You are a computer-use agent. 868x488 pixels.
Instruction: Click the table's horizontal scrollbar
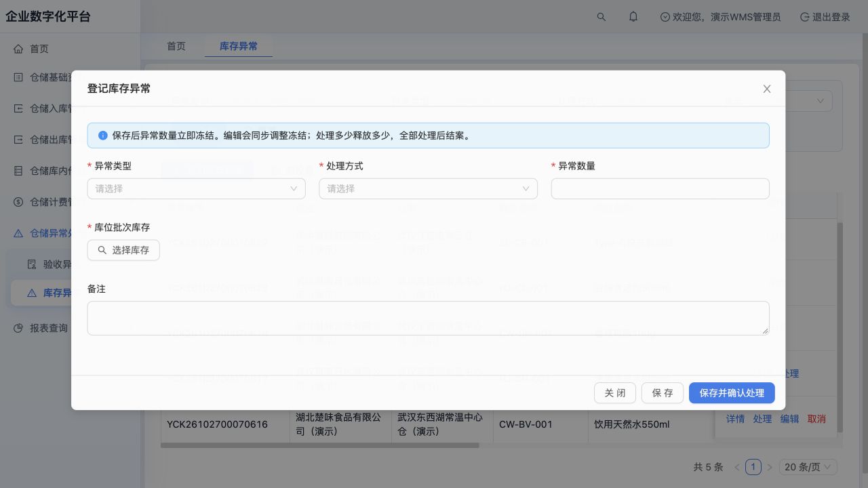point(320,445)
